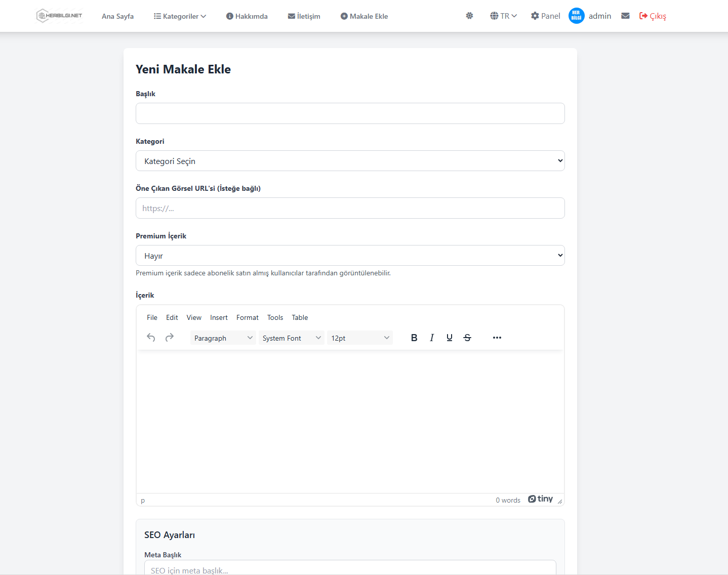Viewport: 728px width, 575px height.
Task: Toggle the dark mode theme icon
Action: tap(470, 16)
